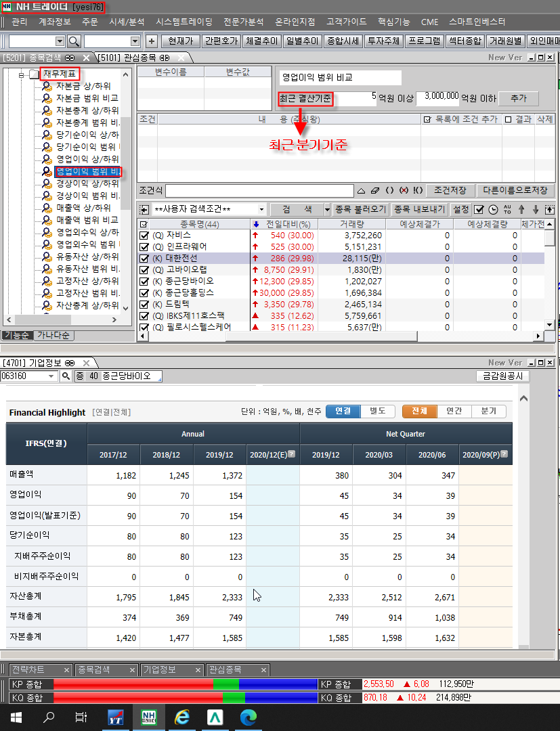Click the triangle icon after the 조건식 field

[362, 191]
